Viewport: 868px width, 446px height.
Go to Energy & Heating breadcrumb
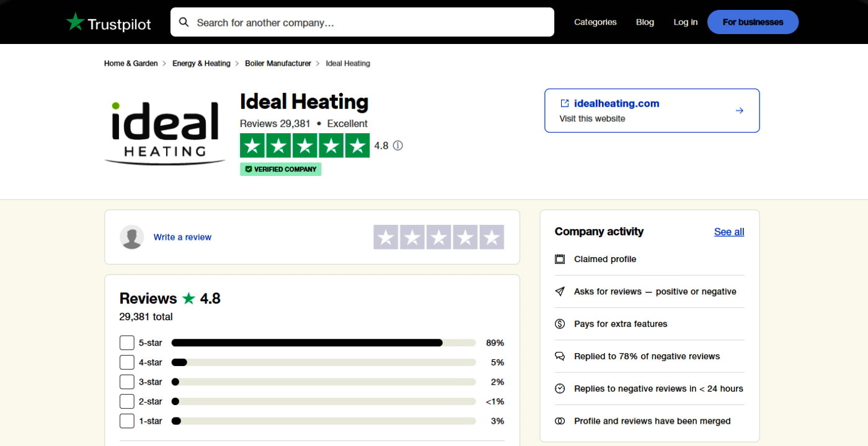point(201,63)
